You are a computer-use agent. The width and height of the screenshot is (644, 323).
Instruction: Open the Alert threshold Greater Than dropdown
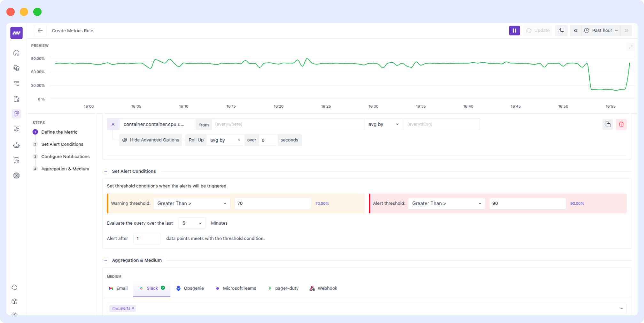click(446, 204)
